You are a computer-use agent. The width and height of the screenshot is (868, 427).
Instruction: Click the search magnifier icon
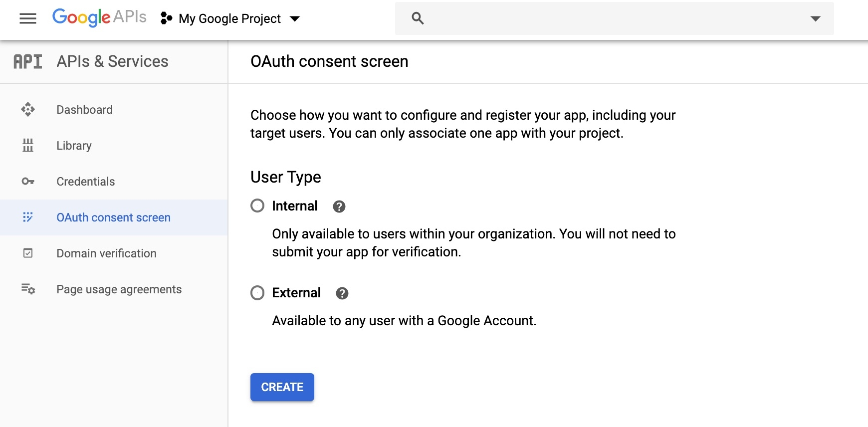pyautogui.click(x=418, y=18)
